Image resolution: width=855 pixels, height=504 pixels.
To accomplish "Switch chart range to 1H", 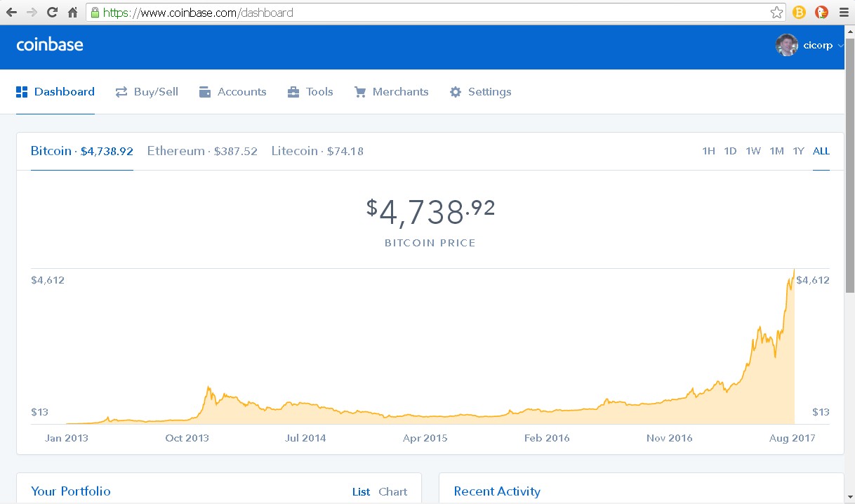I will (709, 151).
